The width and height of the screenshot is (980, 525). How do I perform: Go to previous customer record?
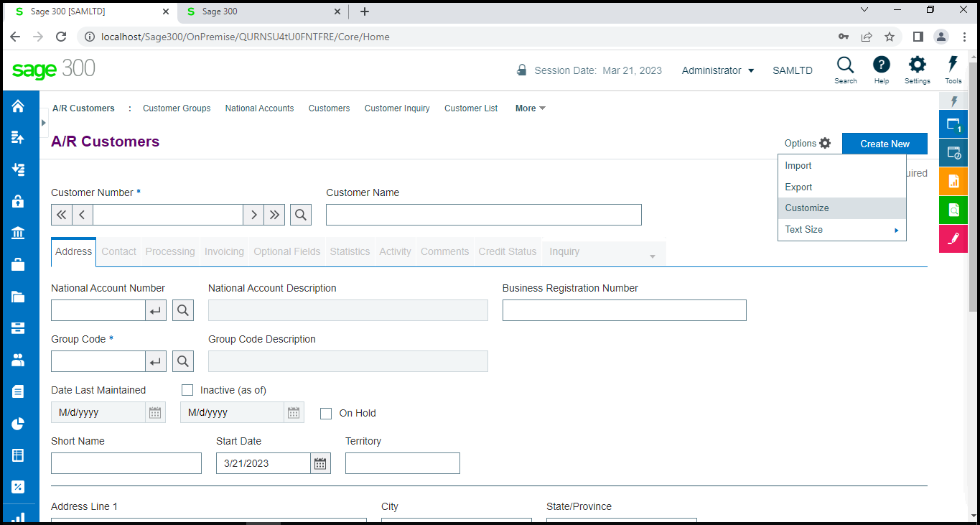(x=83, y=215)
